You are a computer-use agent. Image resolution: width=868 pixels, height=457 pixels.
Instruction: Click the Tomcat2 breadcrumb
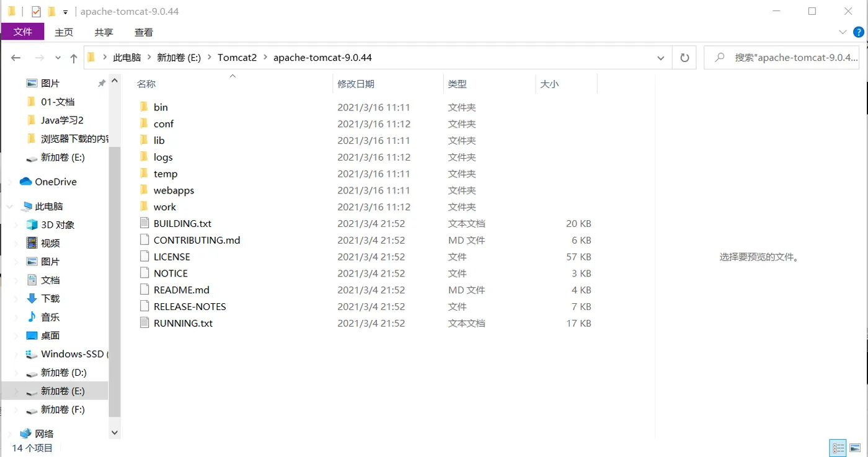[x=237, y=58]
